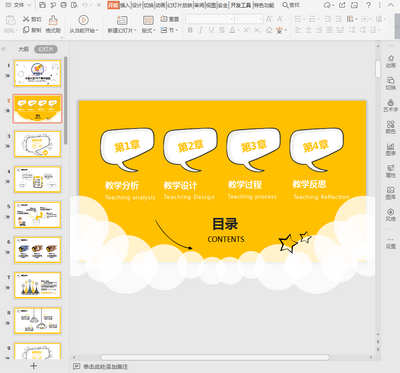Open the font size combo box

pyautogui.click(x=248, y=19)
